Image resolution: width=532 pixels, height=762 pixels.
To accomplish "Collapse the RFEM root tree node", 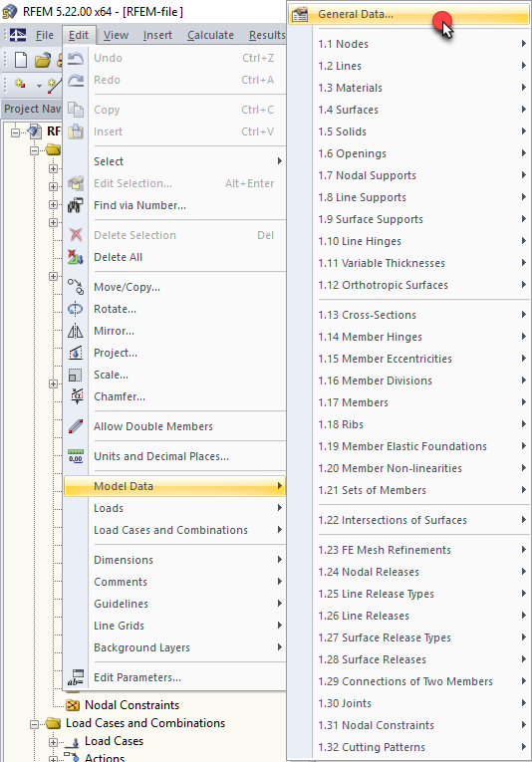I will click(16, 132).
